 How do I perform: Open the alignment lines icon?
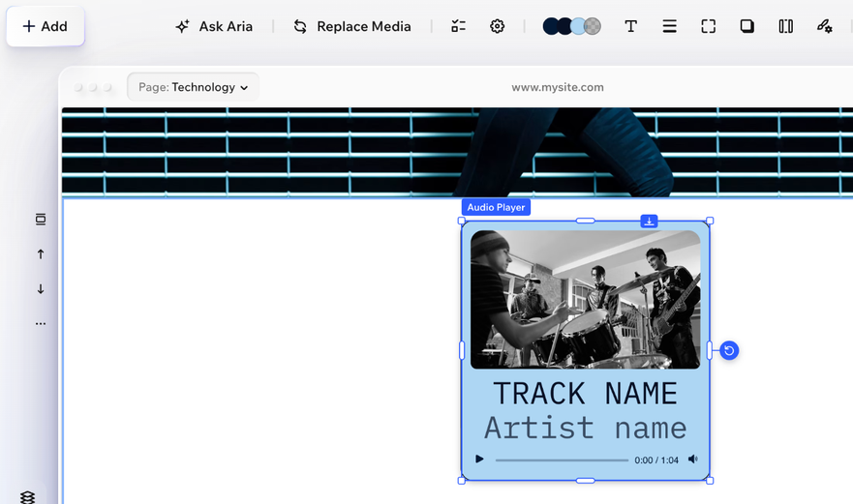pos(670,26)
